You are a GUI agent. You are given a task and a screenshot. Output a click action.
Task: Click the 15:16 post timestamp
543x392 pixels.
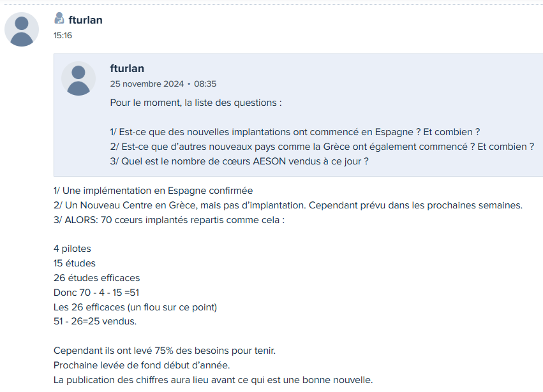tap(63, 35)
